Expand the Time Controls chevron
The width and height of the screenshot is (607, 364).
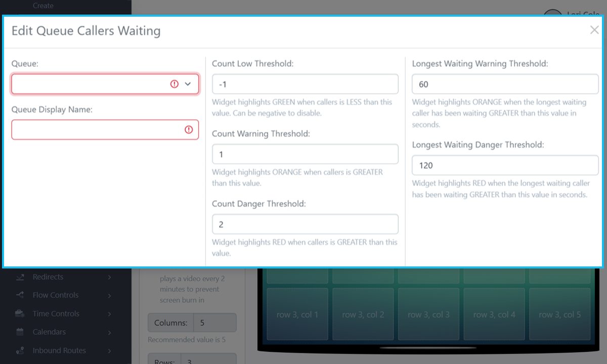[110, 314]
